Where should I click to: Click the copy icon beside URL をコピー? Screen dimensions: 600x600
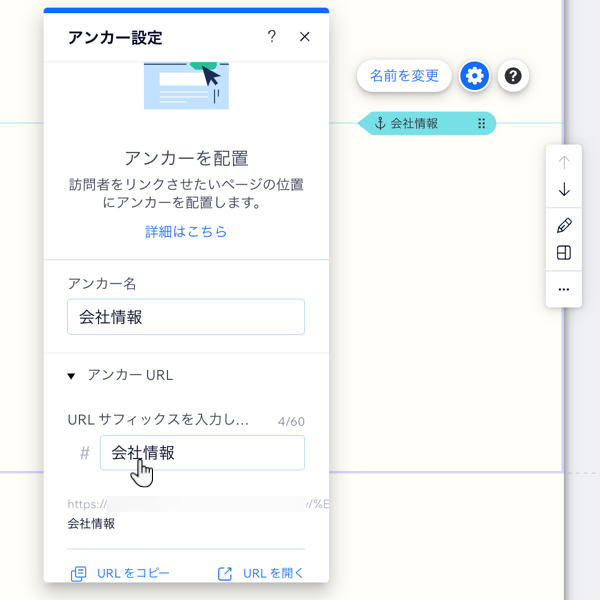78,574
